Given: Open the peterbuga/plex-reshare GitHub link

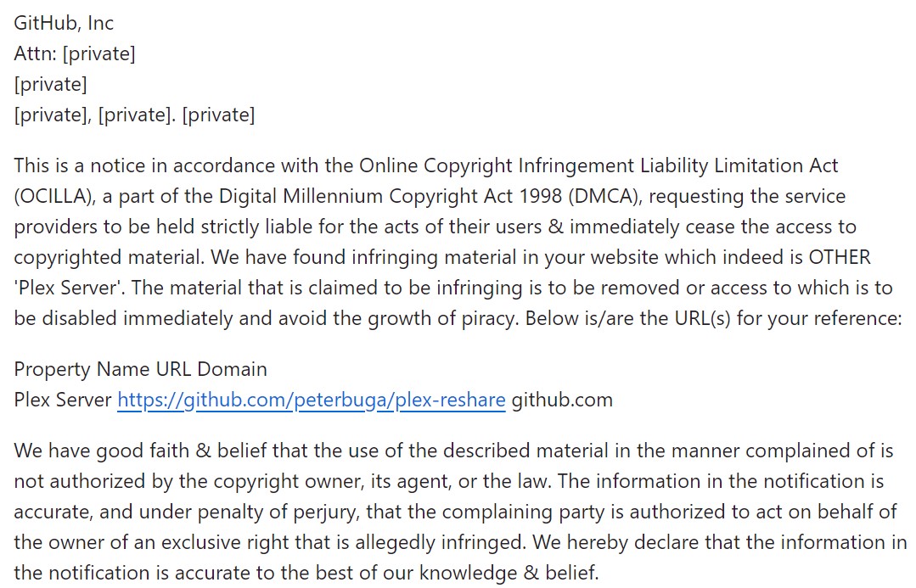Looking at the screenshot, I should (x=312, y=400).
